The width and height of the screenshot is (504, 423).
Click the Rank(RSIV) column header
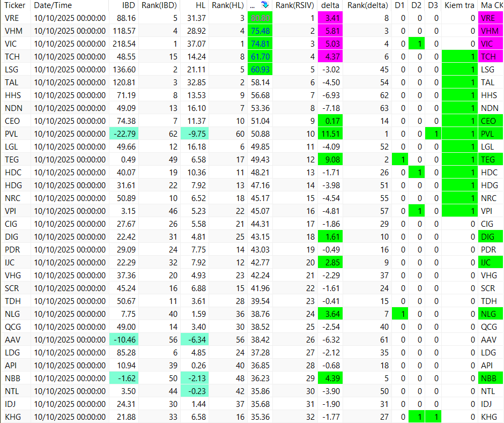coord(295,5)
